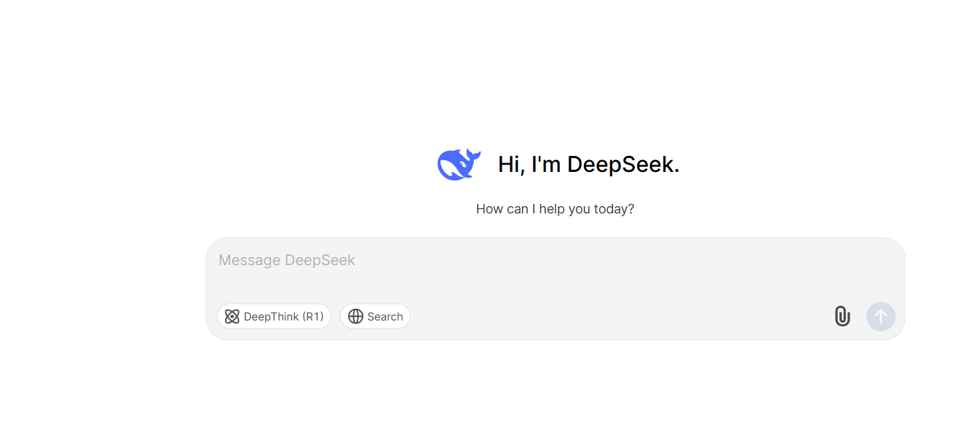Attach a file with the paperclip icon
The width and height of the screenshot is (980, 429).
point(842,316)
